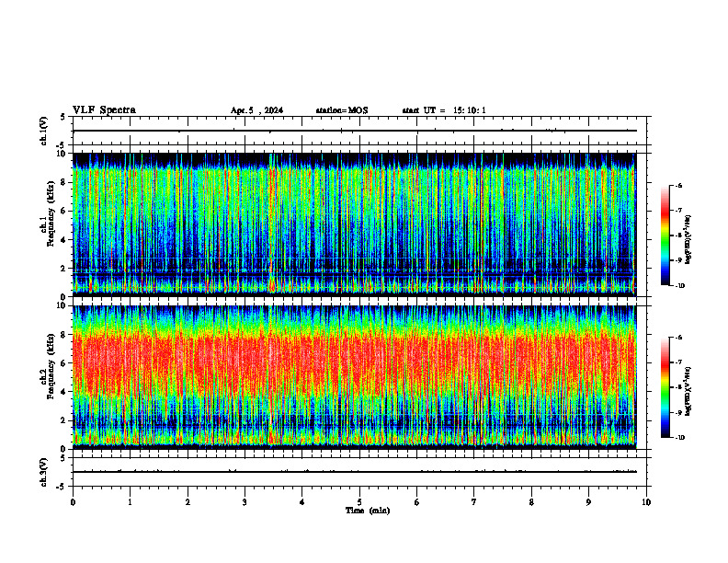Select the date text "Apr. 5 , 2024"

click(x=256, y=110)
